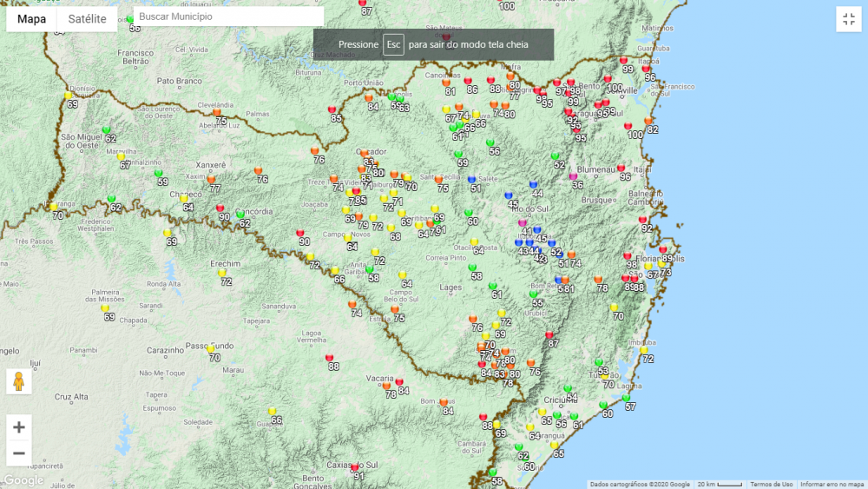This screenshot has height=489, width=868.
Task: Select the yellow 69 marker near Dionísio
Action: pyautogui.click(x=69, y=96)
